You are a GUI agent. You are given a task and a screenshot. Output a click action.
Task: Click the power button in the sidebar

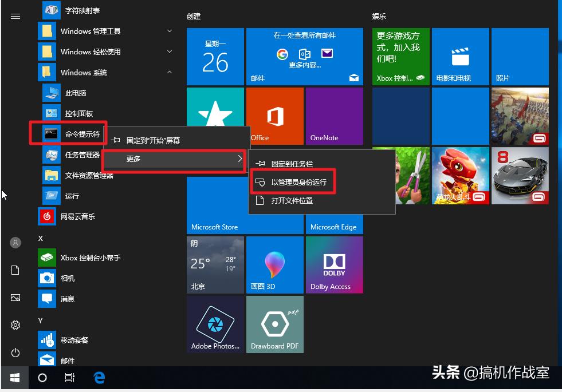click(x=15, y=353)
